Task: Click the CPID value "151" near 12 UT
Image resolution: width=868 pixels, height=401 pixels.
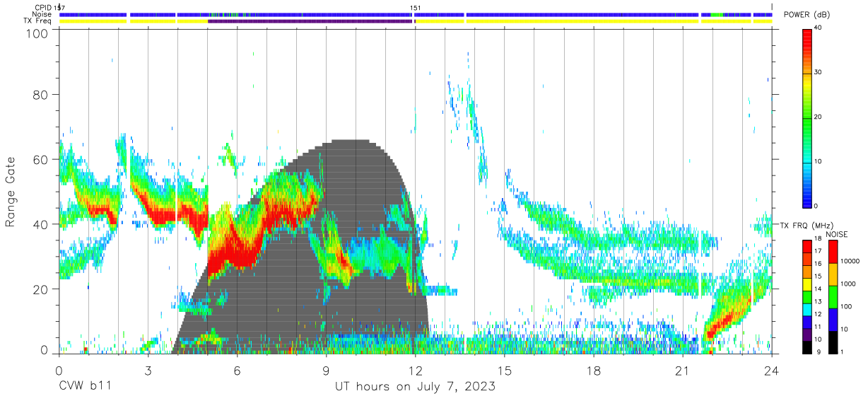Action: [x=416, y=8]
